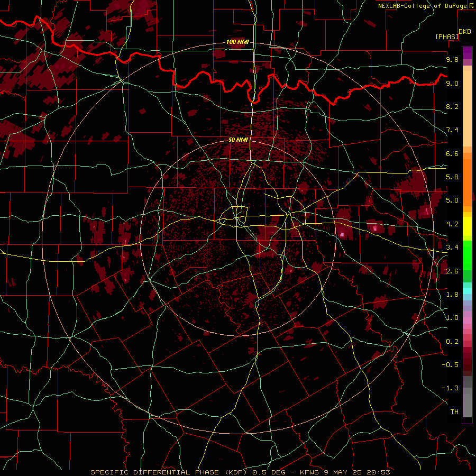
Task: Click the 5.8 value on the scale
Action: [452, 177]
